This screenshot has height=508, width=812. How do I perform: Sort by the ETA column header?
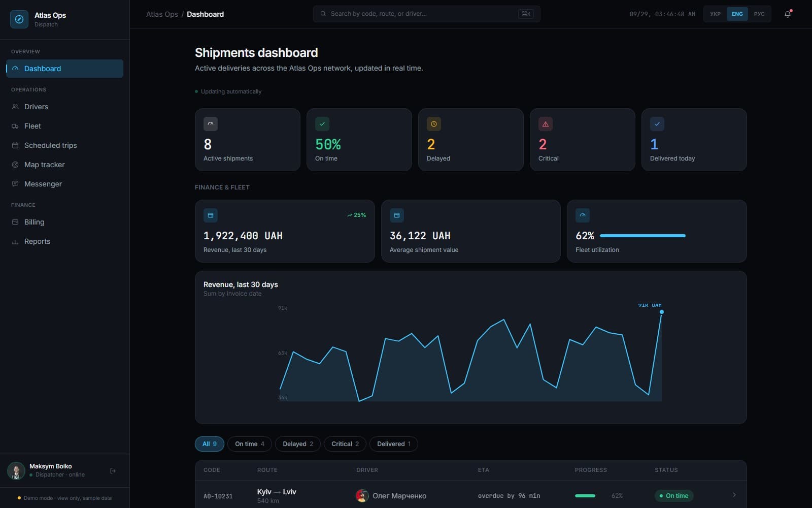[x=483, y=470]
